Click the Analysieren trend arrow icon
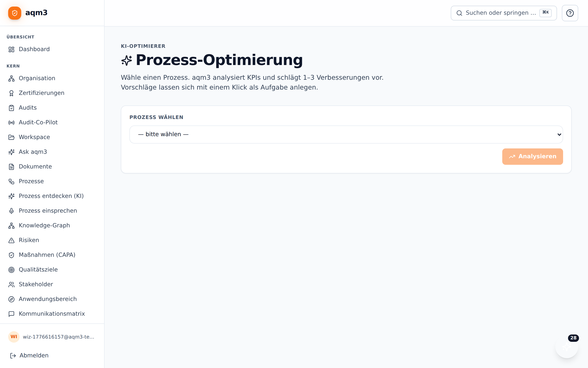The height and width of the screenshot is (368, 588). (512, 157)
